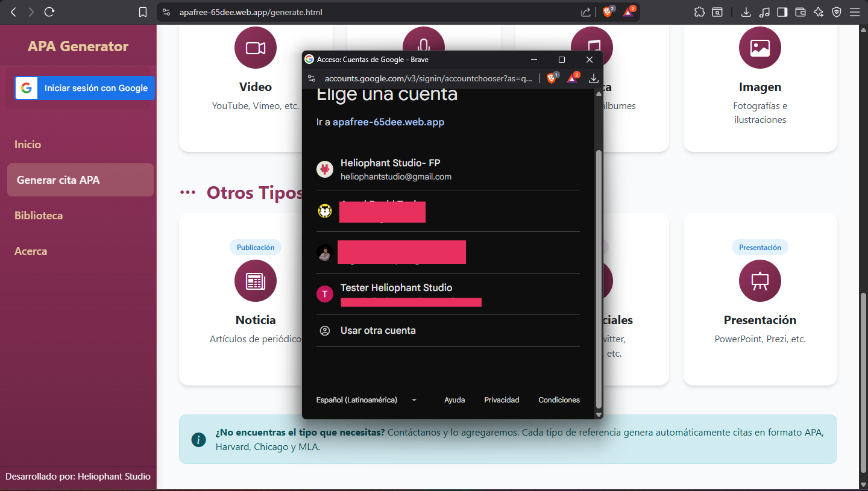Open the Brave Wallet toolbar icon
The image size is (868, 491).
(800, 12)
